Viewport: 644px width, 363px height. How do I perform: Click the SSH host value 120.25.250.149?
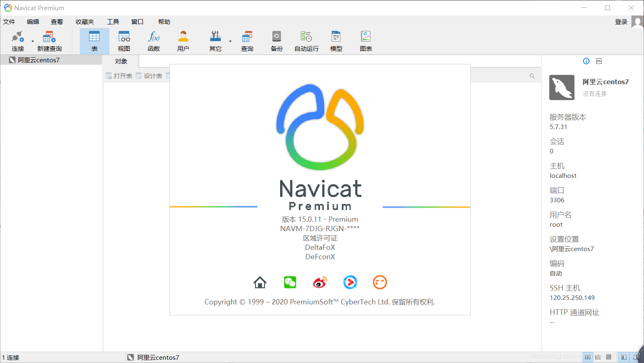click(x=572, y=298)
